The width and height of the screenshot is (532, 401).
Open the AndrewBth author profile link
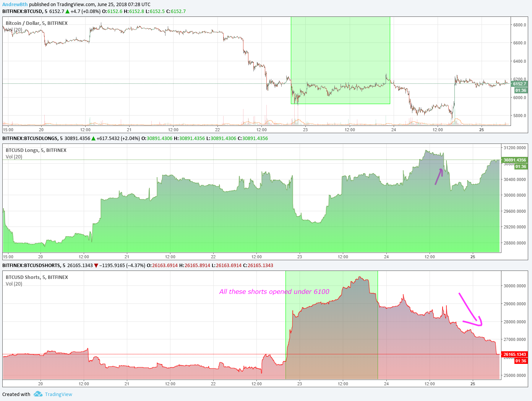click(x=15, y=4)
